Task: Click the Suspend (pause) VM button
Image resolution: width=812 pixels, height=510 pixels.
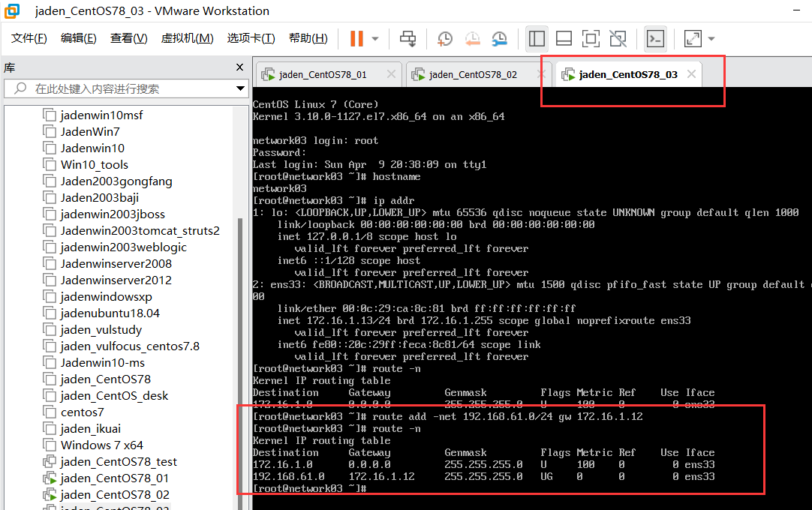Action: point(356,38)
